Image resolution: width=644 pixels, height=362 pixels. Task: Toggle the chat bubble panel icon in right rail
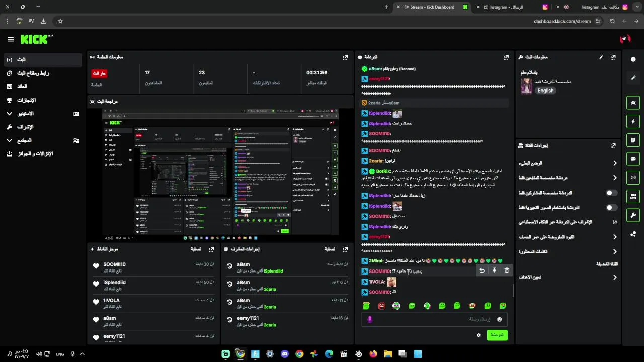(x=633, y=159)
